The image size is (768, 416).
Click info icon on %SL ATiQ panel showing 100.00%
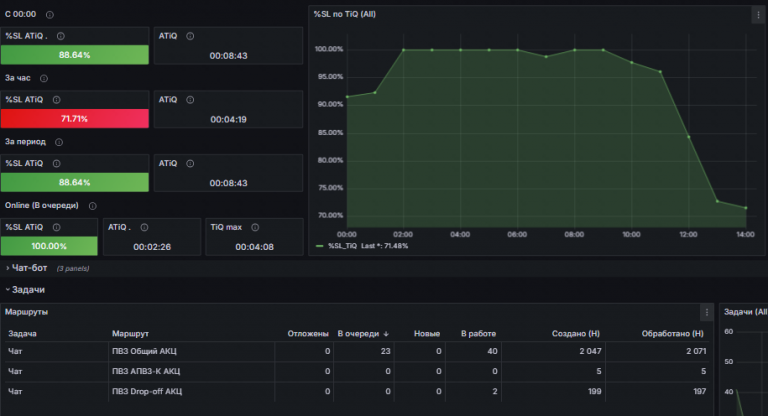click(x=56, y=227)
